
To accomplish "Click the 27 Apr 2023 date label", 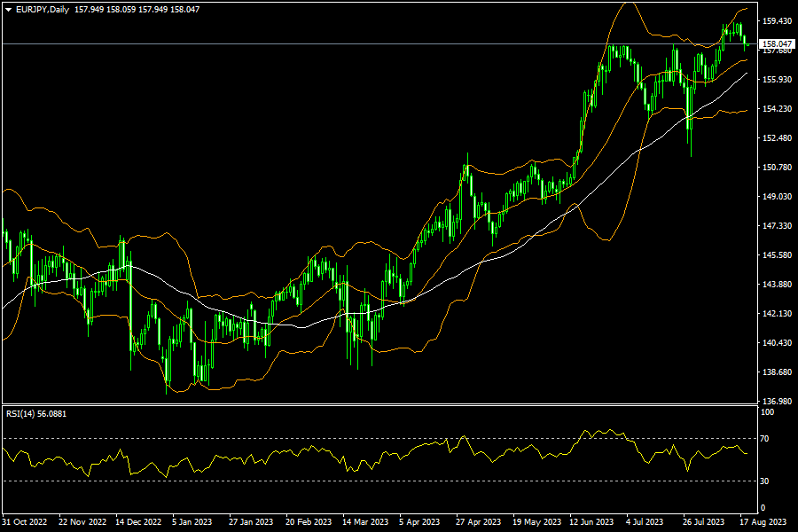I will [x=479, y=522].
